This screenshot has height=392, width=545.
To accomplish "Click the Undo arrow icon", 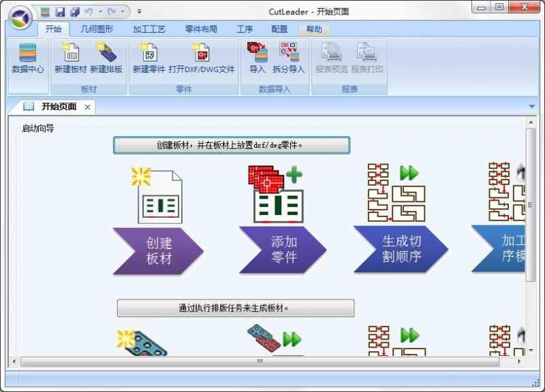I will click(x=89, y=12).
